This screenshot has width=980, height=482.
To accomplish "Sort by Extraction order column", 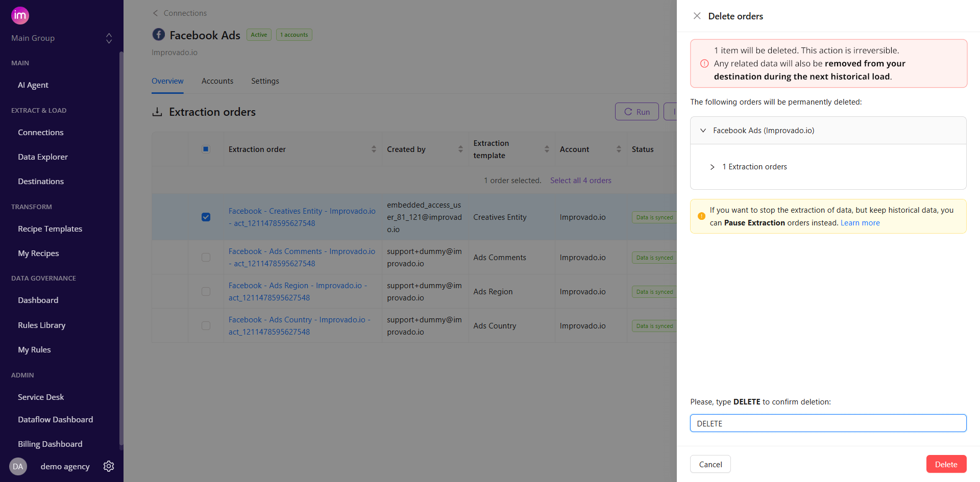I will pyautogui.click(x=374, y=149).
